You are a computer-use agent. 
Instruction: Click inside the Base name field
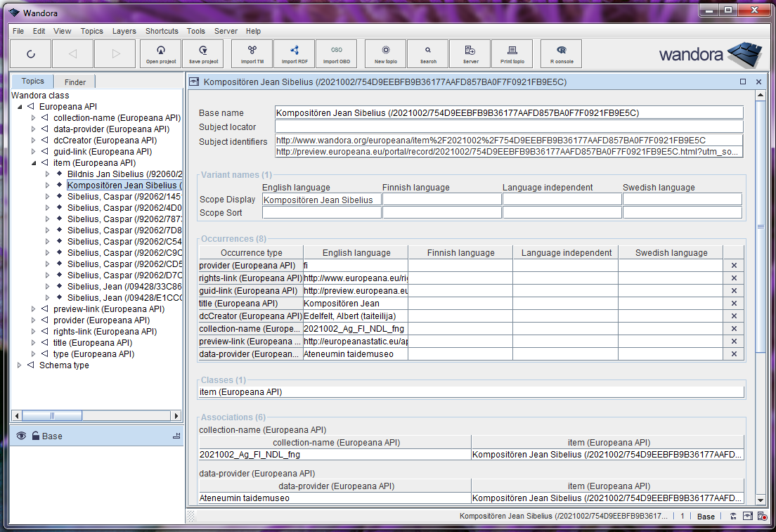[492, 112]
